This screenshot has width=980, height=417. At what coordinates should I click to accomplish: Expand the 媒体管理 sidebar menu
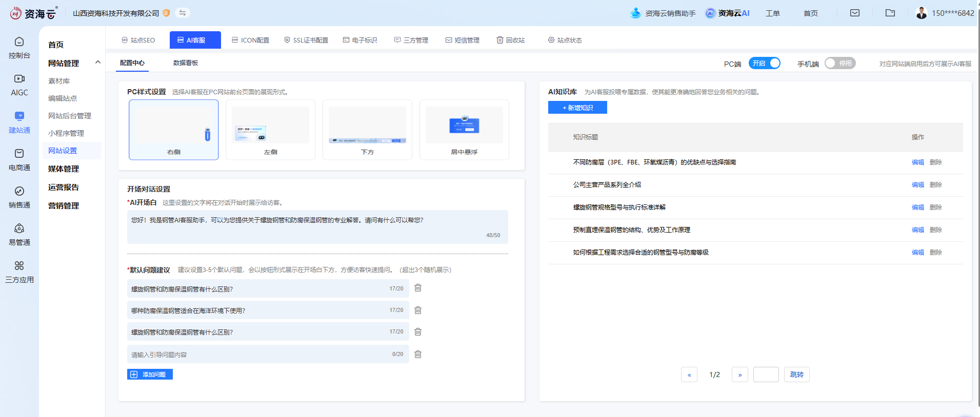(64, 169)
